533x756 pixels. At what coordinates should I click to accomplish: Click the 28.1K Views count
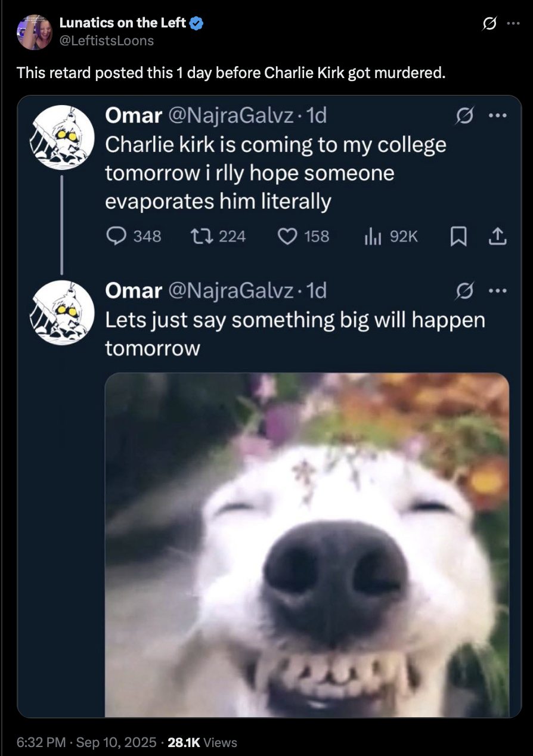point(203,742)
